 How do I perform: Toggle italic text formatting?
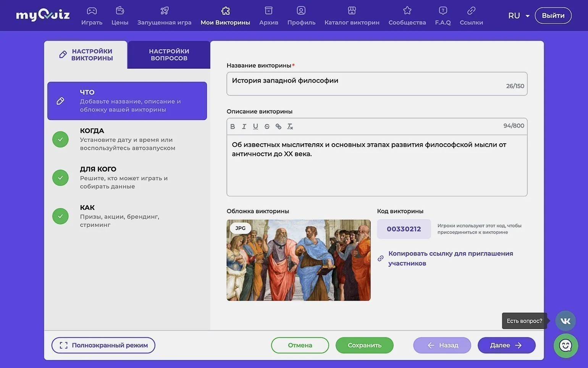point(244,126)
